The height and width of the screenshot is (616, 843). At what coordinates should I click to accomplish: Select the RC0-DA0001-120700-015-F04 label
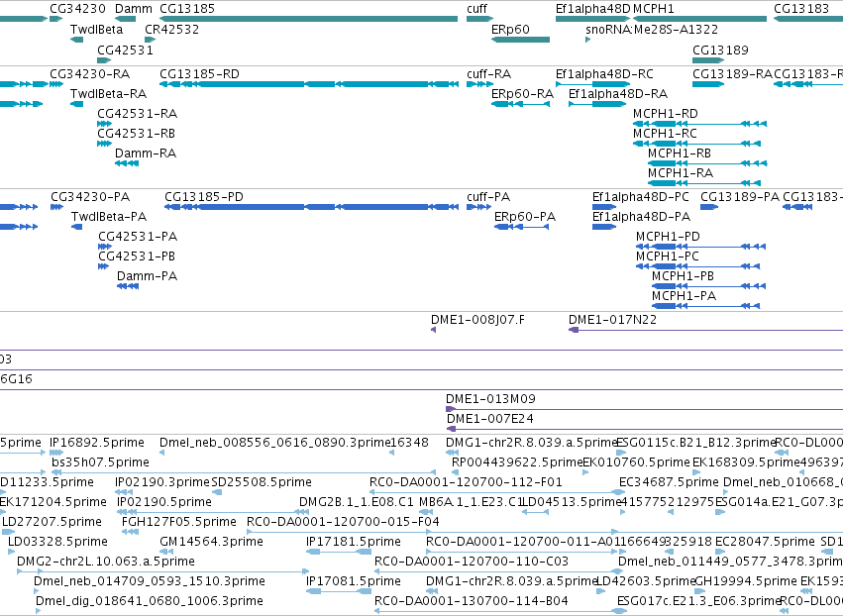point(343,523)
